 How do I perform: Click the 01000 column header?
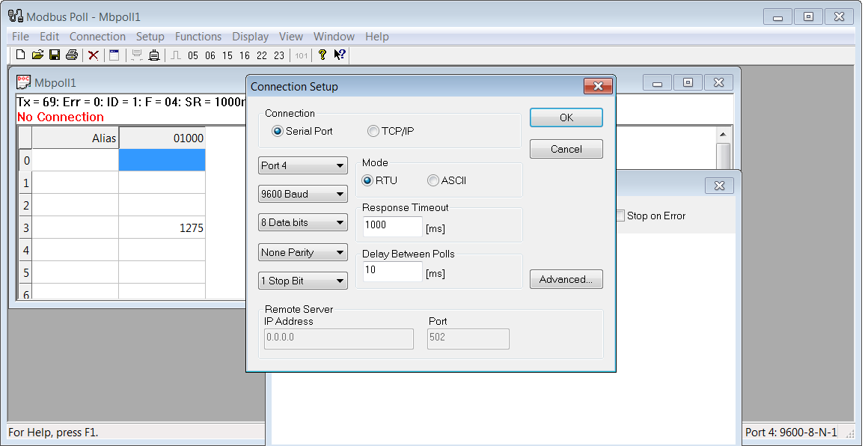162,138
